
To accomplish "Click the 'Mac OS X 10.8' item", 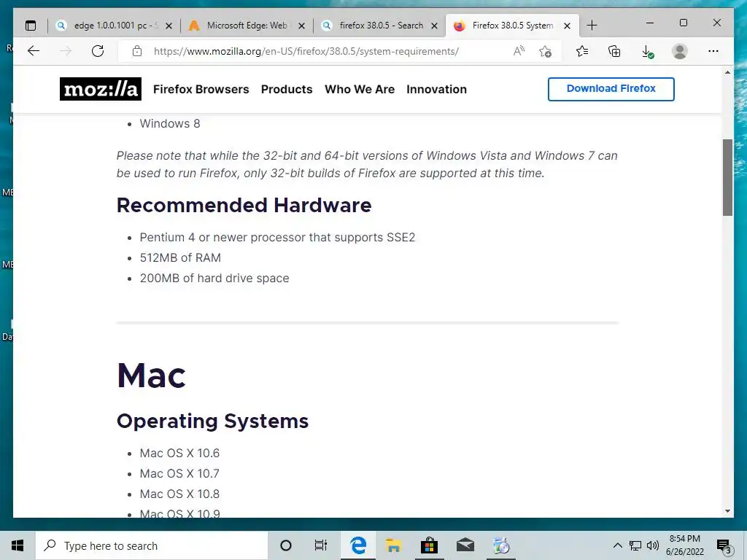I will 179,494.
